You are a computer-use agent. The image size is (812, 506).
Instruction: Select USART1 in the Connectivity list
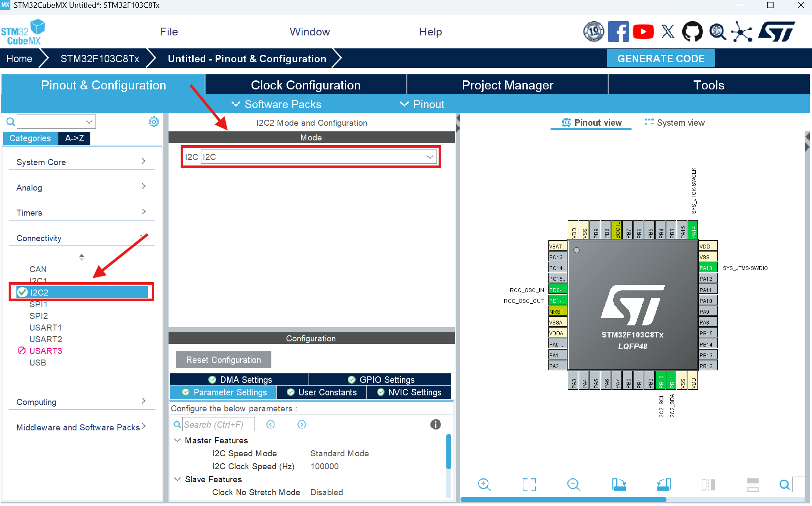pyautogui.click(x=45, y=328)
